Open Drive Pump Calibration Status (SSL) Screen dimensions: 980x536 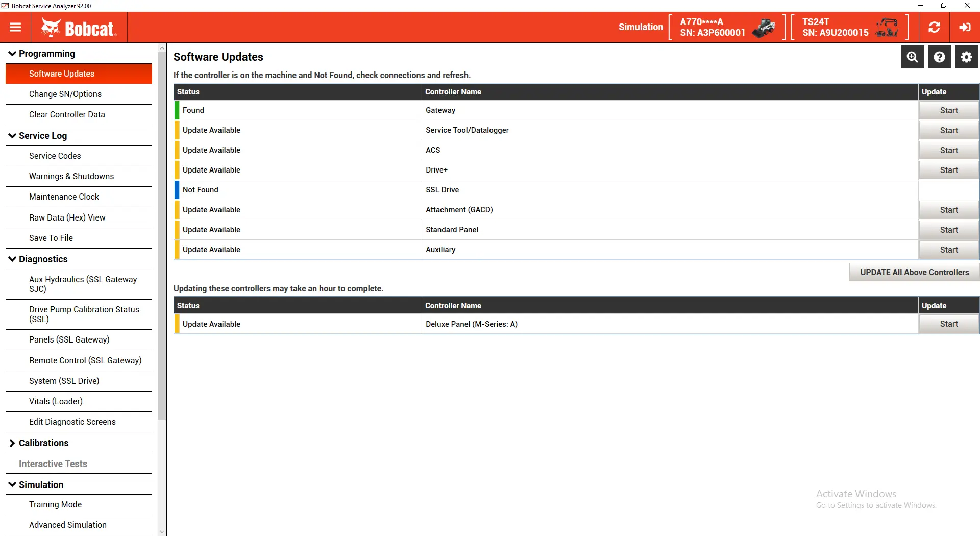pos(79,314)
